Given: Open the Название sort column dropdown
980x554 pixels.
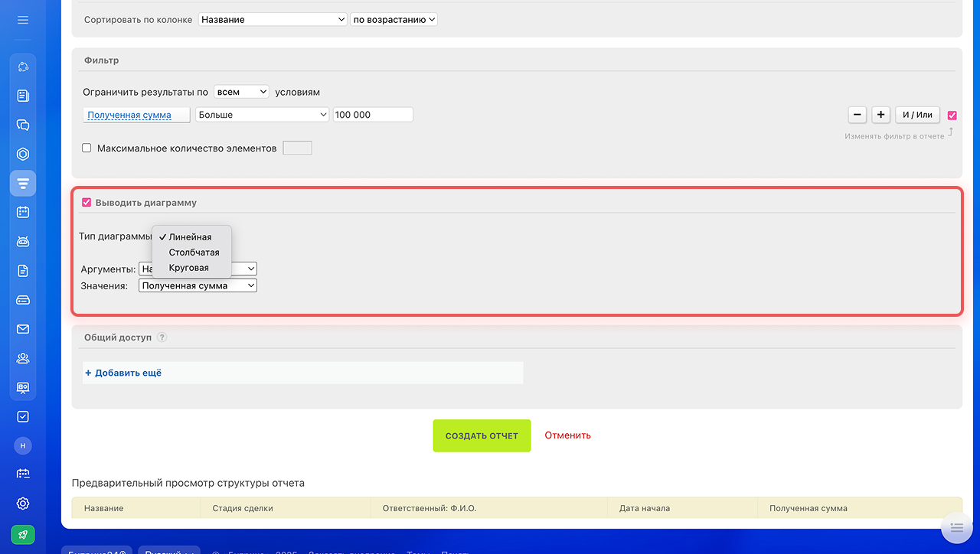Looking at the screenshot, I should 273,20.
